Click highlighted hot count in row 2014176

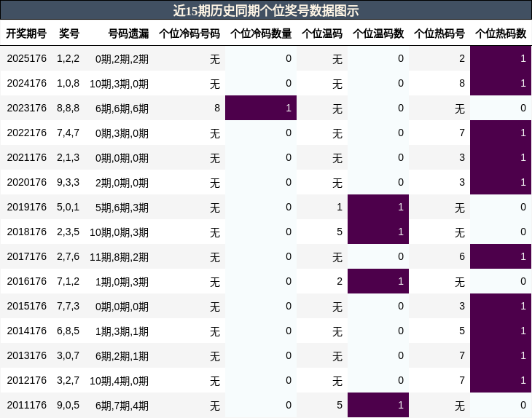501,331
